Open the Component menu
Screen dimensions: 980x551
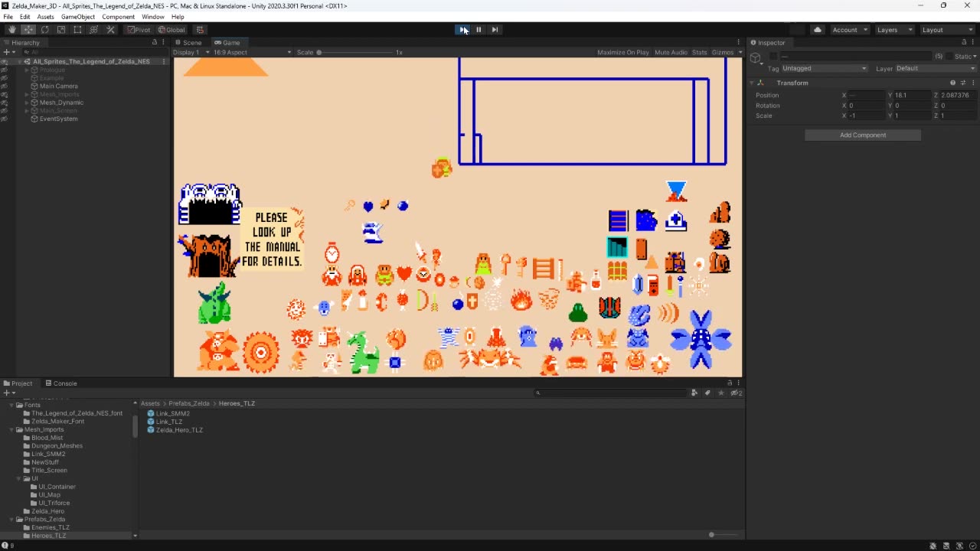coord(118,17)
